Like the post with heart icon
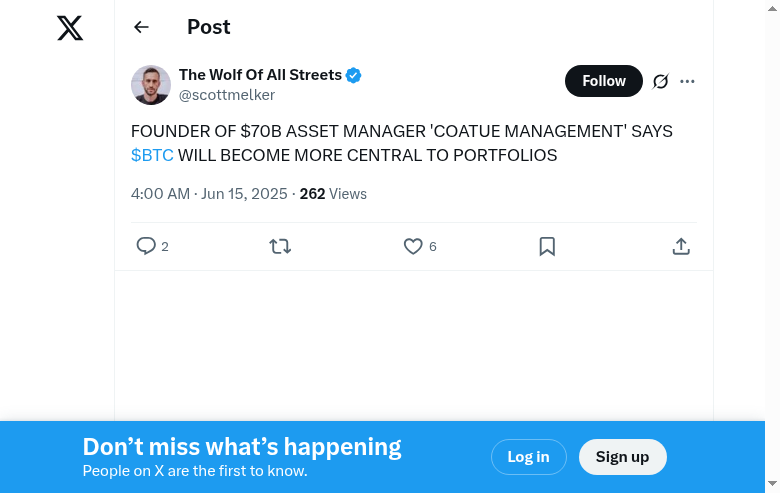The image size is (780, 493). point(413,246)
